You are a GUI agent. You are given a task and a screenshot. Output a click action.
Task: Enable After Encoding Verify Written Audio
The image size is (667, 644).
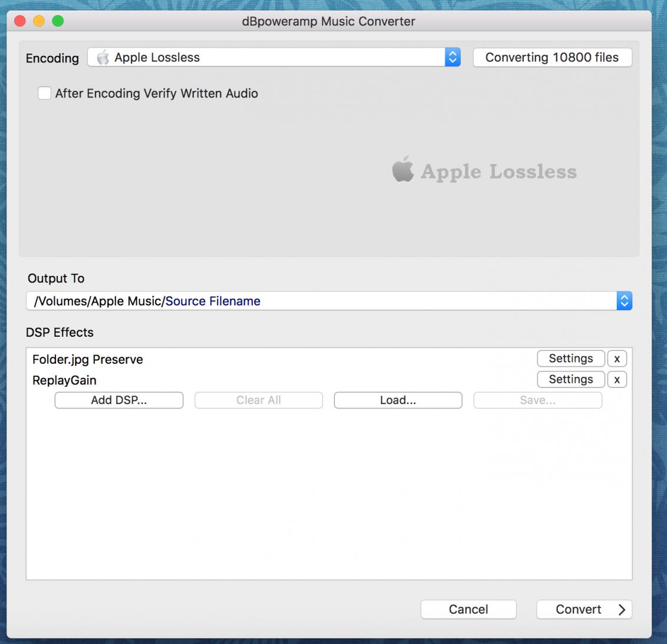45,93
